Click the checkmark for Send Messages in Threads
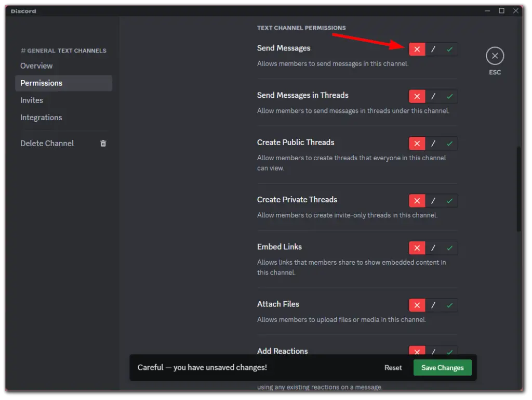532x400 pixels. (450, 96)
